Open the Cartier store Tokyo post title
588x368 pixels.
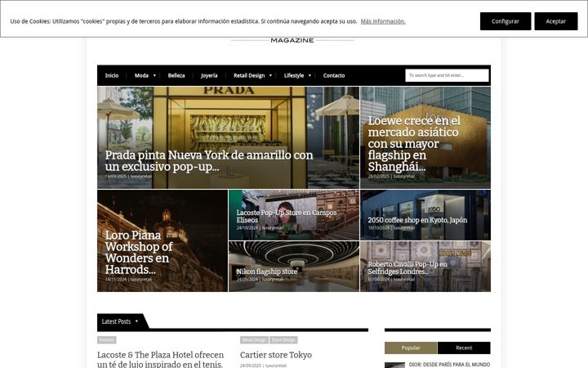(276, 355)
